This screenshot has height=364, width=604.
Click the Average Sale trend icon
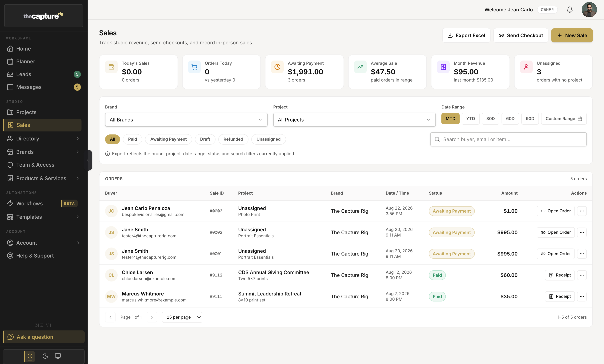pyautogui.click(x=360, y=67)
